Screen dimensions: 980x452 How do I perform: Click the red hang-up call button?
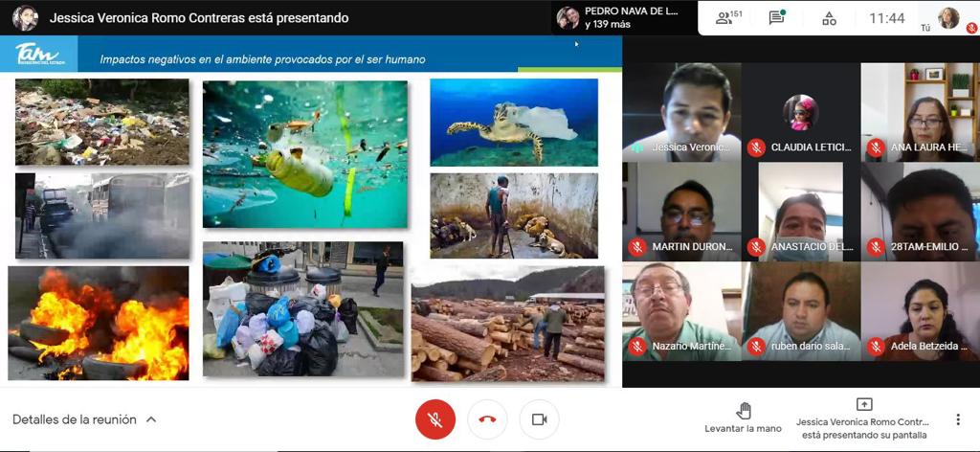pyautogui.click(x=487, y=419)
